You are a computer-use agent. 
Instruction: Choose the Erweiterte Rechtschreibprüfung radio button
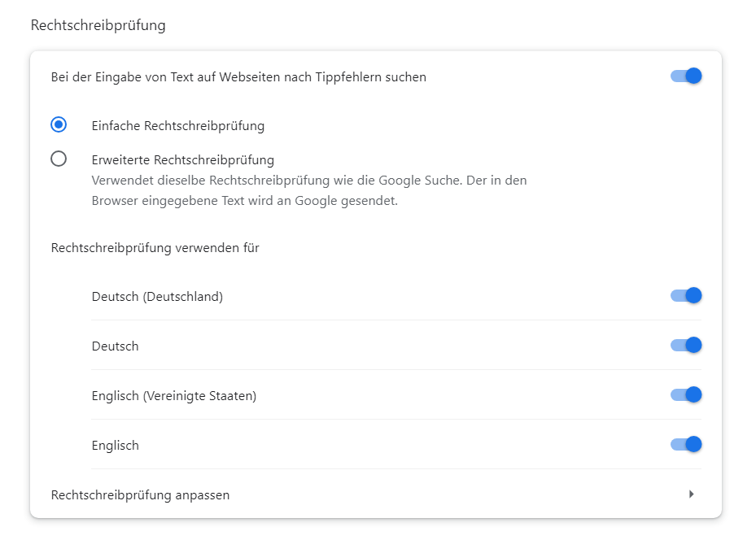(x=59, y=159)
